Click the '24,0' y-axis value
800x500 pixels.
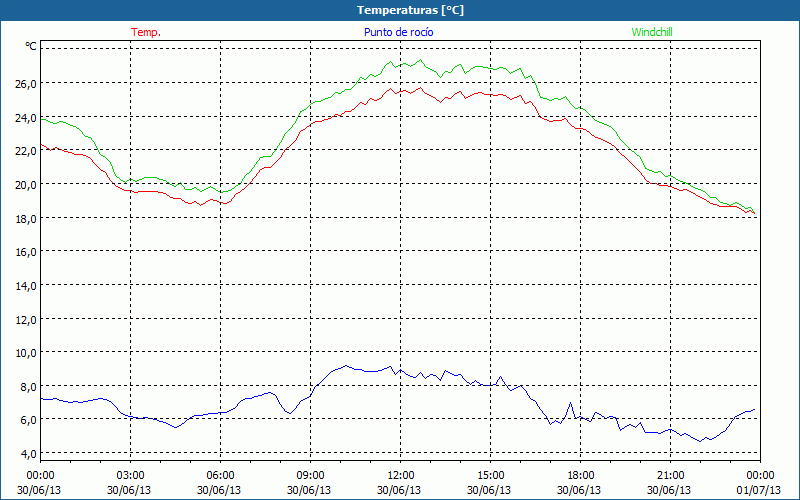coord(26,118)
